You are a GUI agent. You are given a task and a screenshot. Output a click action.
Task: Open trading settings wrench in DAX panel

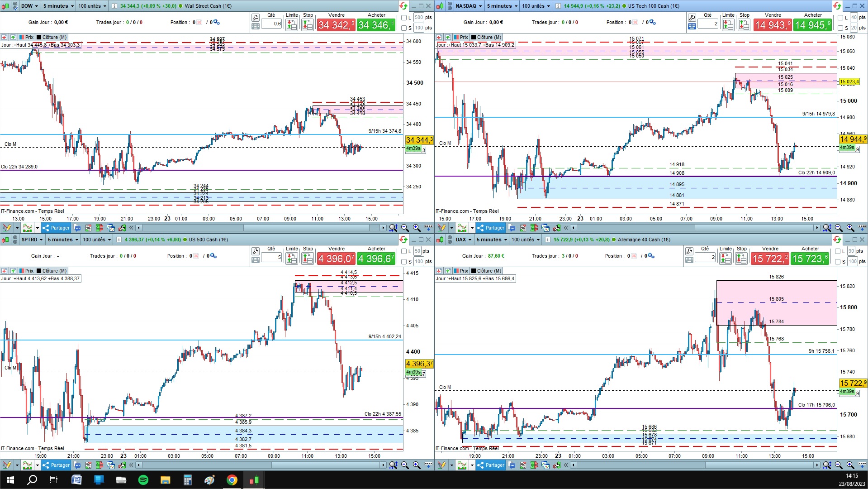[689, 251]
